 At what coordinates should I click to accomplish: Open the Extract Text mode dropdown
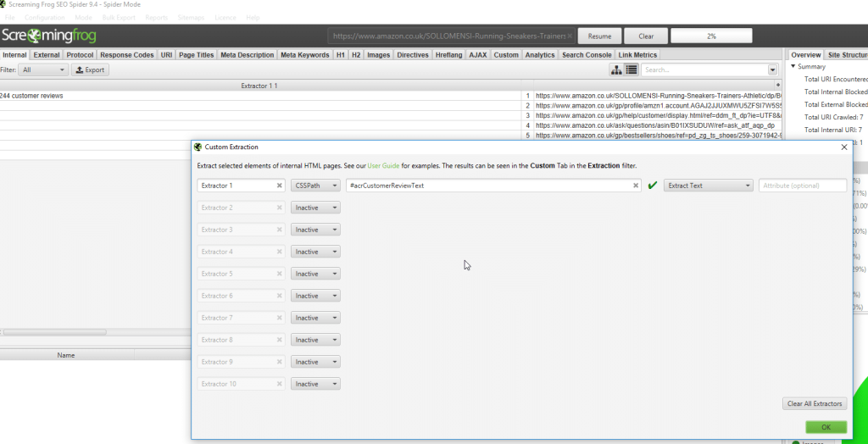(709, 186)
